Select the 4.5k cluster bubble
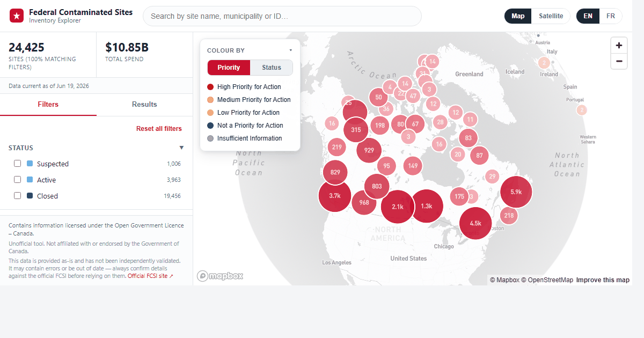This screenshot has width=644, height=338. (x=475, y=223)
